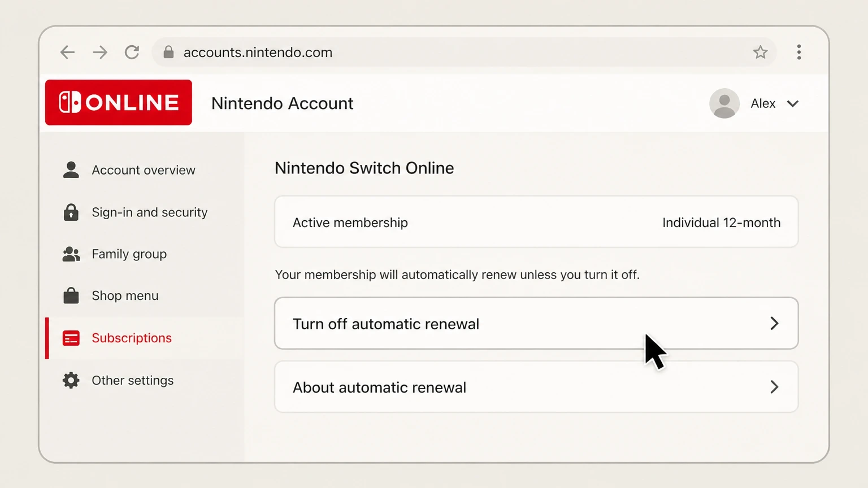Screen dimensions: 868x488
Task: Open About automatic renewal
Action: [x=536, y=387]
